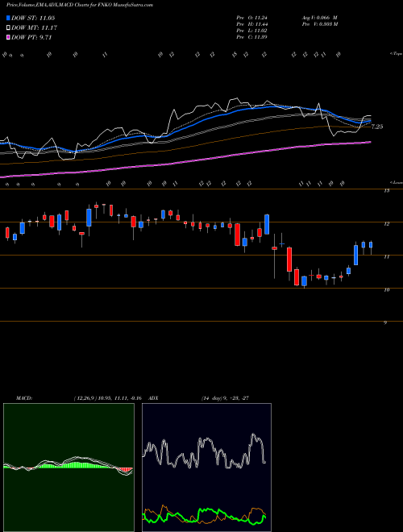The height and width of the screenshot is (532, 403).
Task: Click the magenta DOW PT legend swatch
Action: [x=8, y=37]
